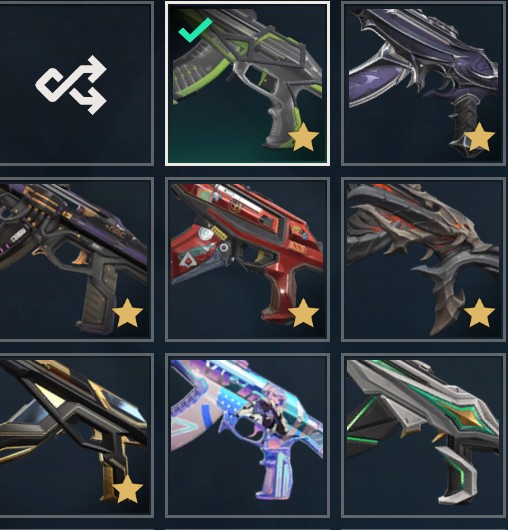Click the shuffle random skin icon
The image size is (508, 530).
click(x=71, y=85)
